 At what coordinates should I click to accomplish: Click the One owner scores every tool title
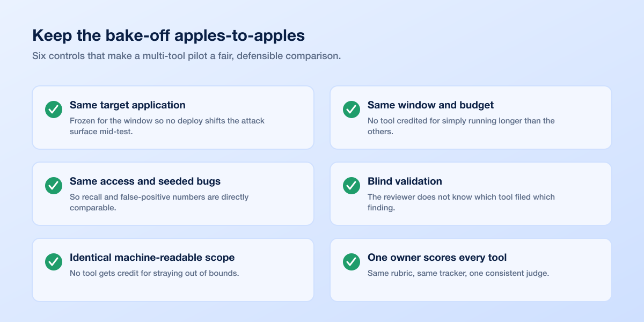point(437,258)
